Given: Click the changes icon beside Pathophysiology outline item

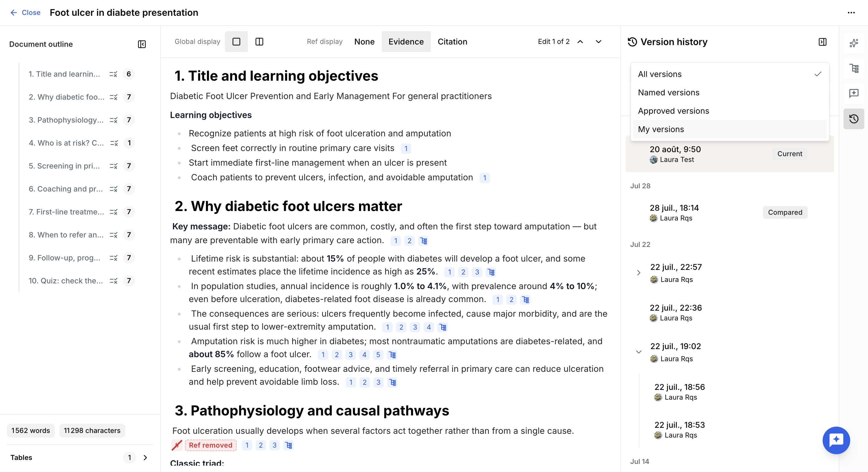Looking at the screenshot, I should (113, 120).
